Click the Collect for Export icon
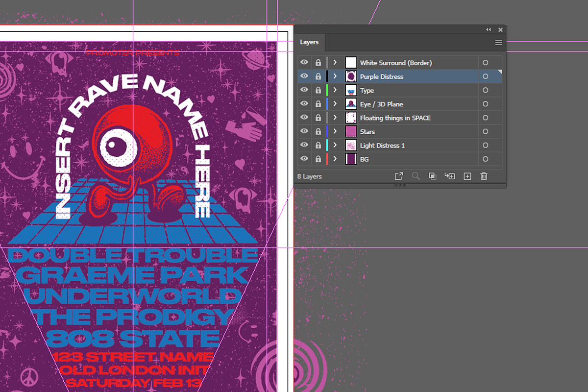 tap(399, 176)
